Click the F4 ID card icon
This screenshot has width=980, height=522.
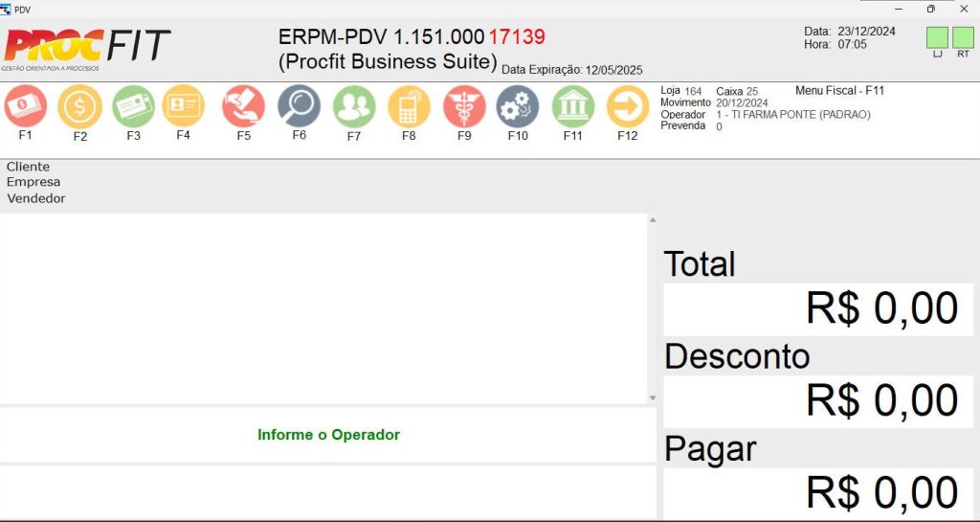(183, 105)
